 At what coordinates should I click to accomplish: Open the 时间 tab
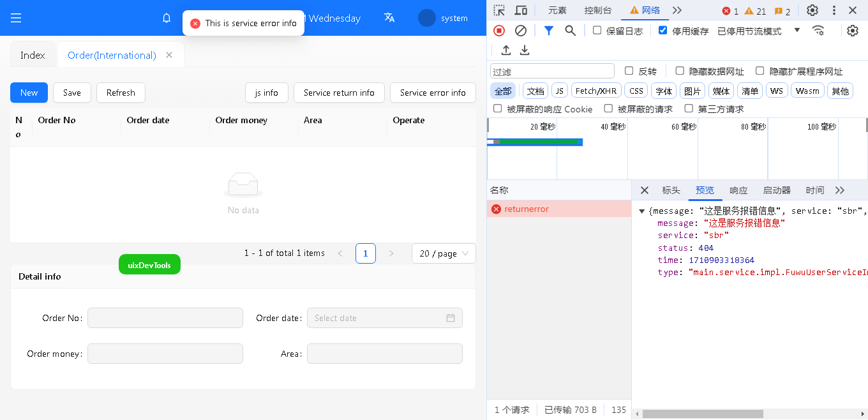pyautogui.click(x=815, y=190)
